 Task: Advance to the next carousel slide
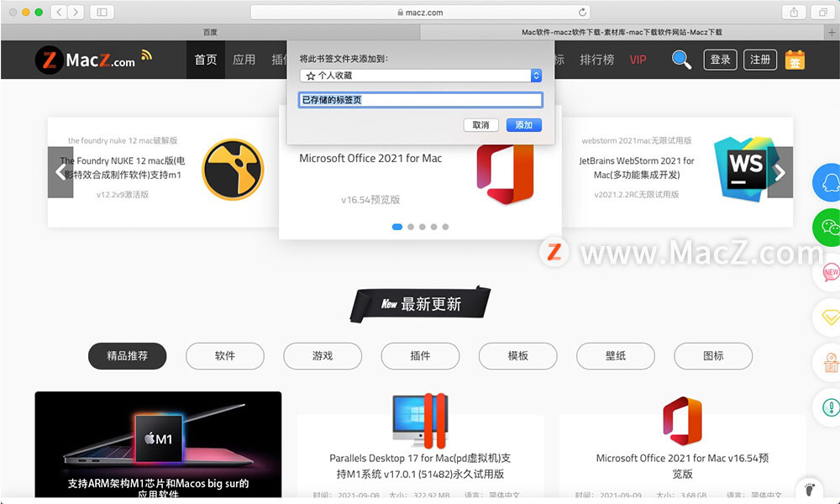780,172
